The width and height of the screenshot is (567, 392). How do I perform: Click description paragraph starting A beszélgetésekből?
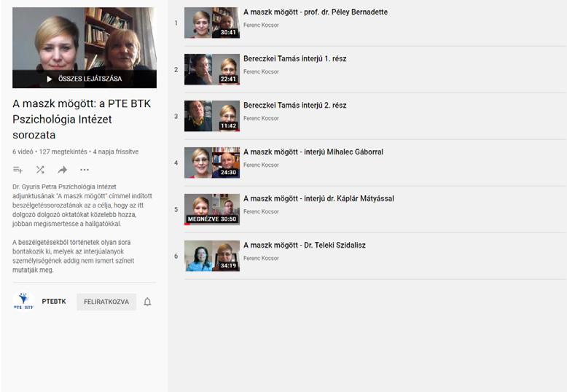74,256
